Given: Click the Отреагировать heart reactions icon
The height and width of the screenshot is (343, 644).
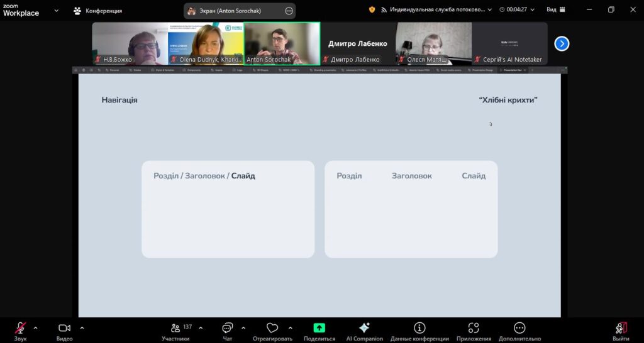Looking at the screenshot, I should click(272, 328).
